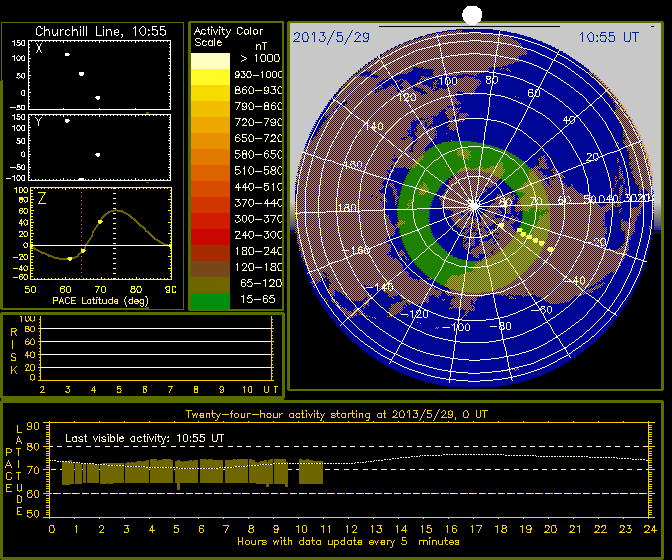Choose the 240–300 nT red swatch
Screen dimensions: 672x560
pyautogui.click(x=210, y=237)
